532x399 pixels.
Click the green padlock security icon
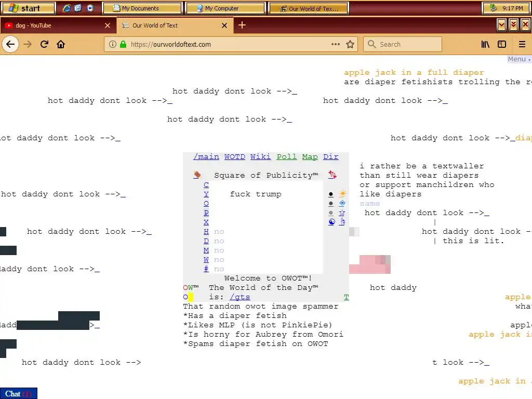click(123, 44)
